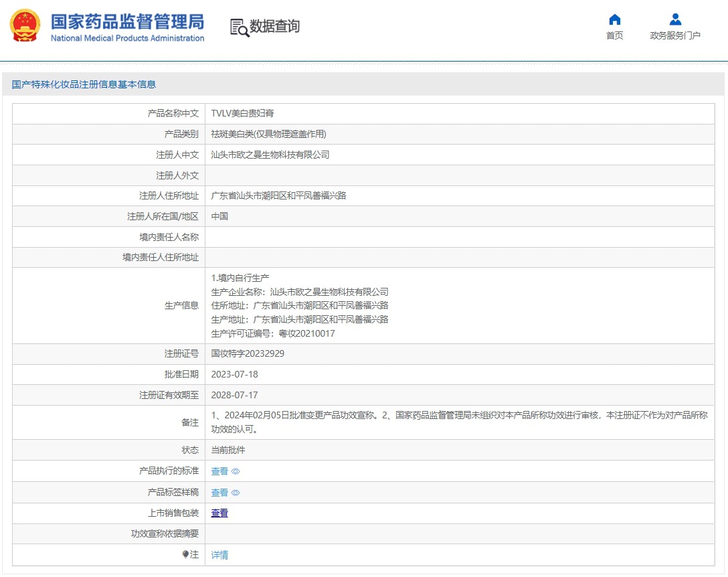728x577 pixels.
Task: Click the eye icon beside 产品执行的标准 查看
Action: tap(236, 471)
